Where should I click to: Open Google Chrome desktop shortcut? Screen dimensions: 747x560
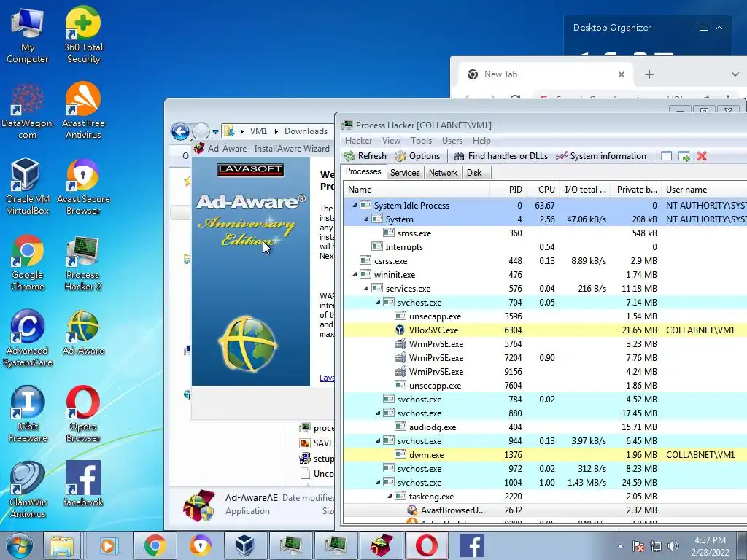(27, 262)
